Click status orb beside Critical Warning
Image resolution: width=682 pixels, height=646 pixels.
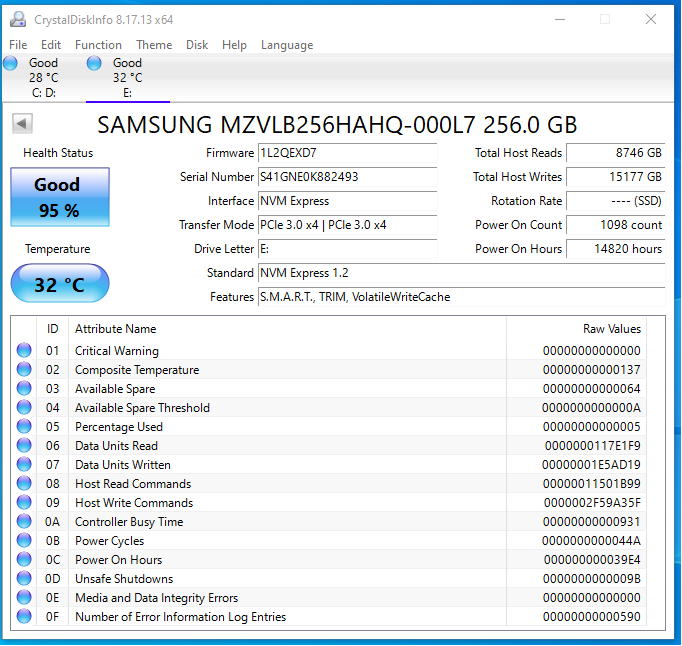point(24,351)
